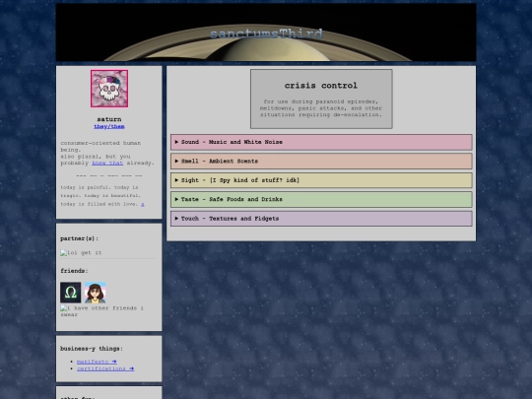Expand Smell - Ambient Scents section

[x=321, y=162]
